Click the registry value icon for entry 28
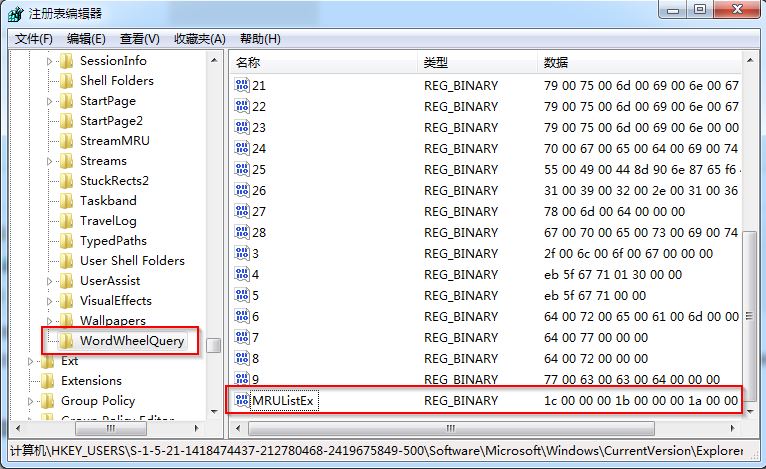Screen dimensions: 766x469 click(242, 232)
